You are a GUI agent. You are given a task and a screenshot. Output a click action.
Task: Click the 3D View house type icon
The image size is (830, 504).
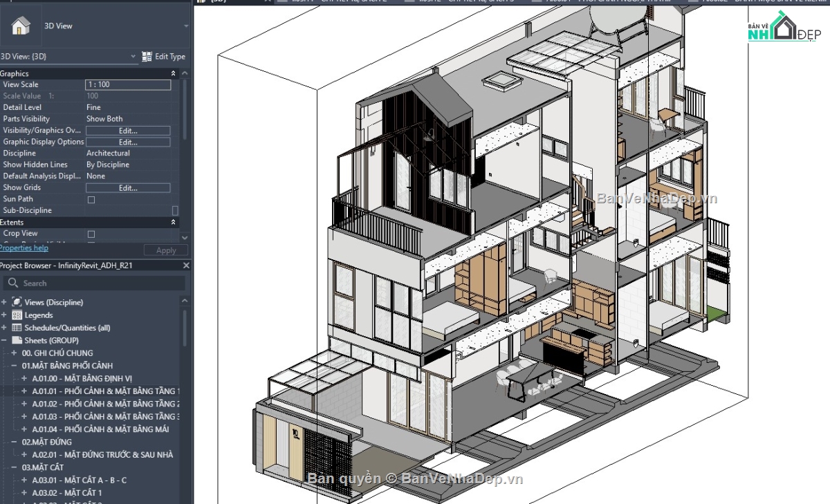click(x=21, y=26)
